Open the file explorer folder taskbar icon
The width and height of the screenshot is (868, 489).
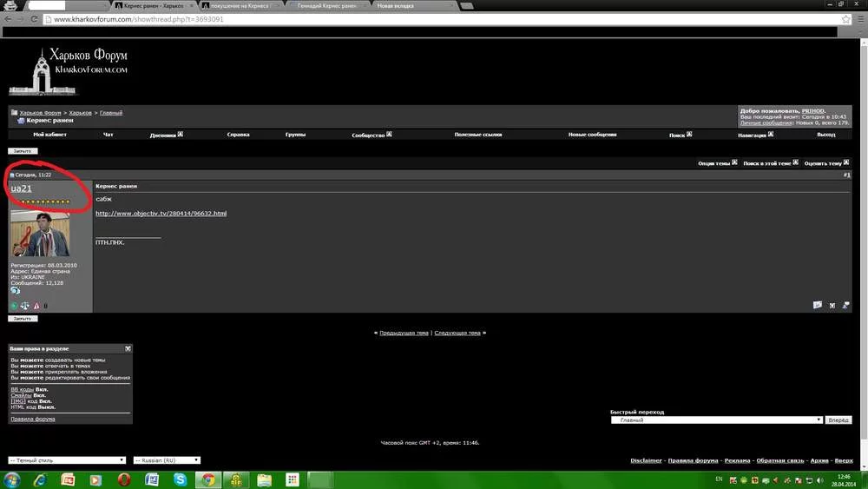(264, 479)
